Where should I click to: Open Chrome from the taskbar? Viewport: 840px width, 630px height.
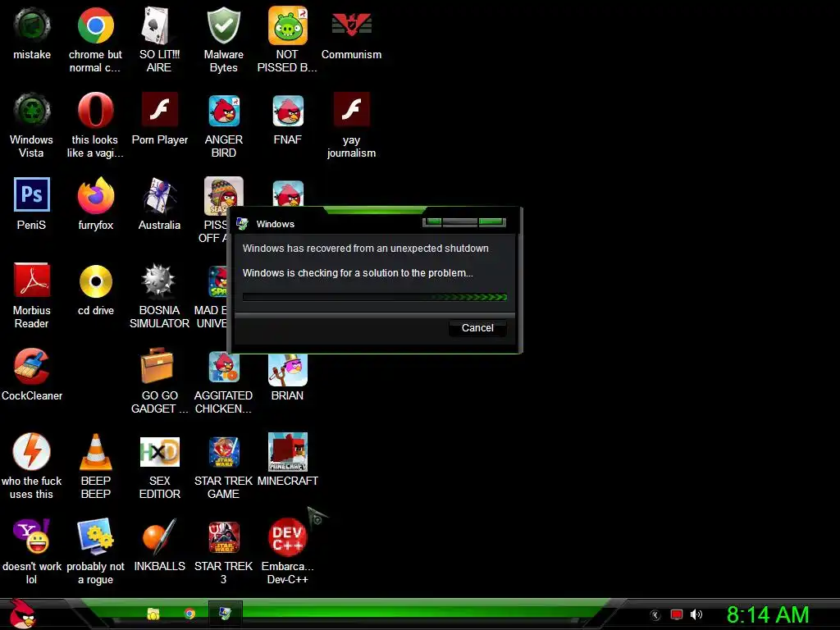click(189, 614)
